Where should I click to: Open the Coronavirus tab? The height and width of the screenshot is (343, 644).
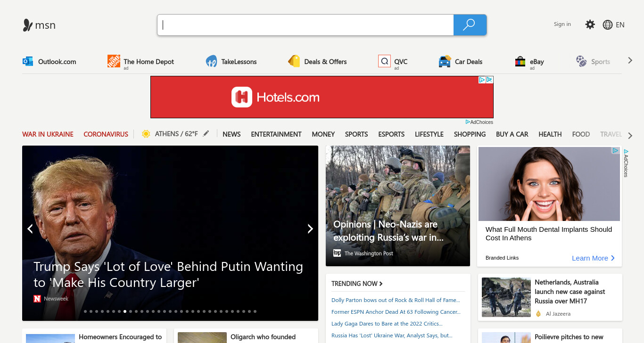tap(106, 134)
